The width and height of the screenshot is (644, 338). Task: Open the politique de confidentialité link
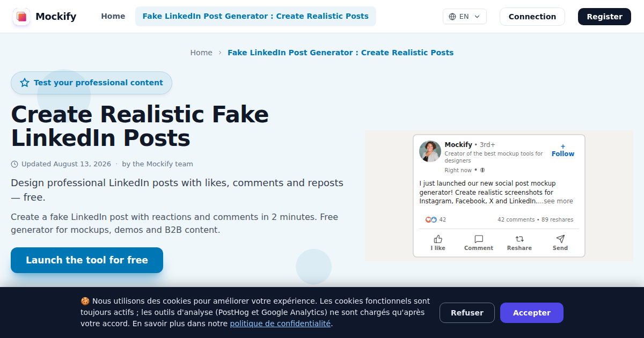tap(280, 324)
